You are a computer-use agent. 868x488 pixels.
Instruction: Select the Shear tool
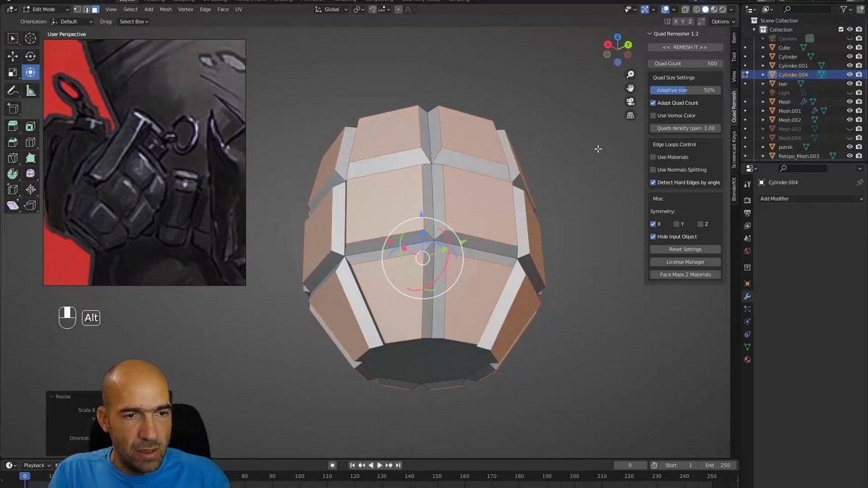click(x=13, y=206)
